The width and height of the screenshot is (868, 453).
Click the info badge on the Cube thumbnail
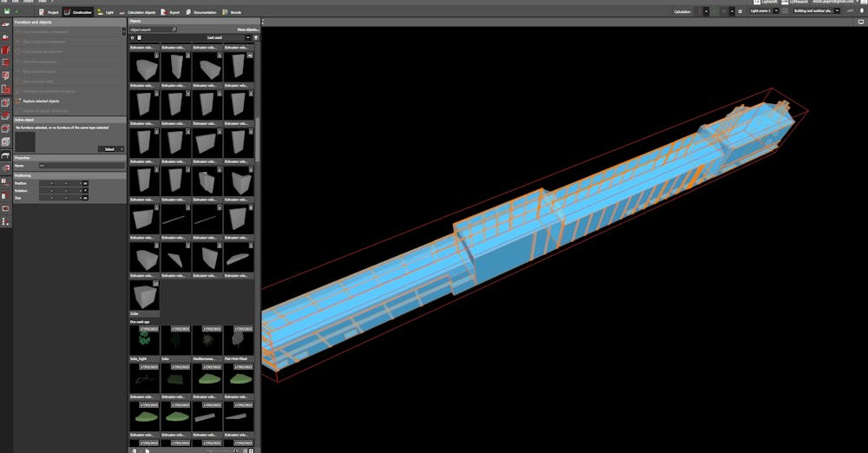click(155, 284)
